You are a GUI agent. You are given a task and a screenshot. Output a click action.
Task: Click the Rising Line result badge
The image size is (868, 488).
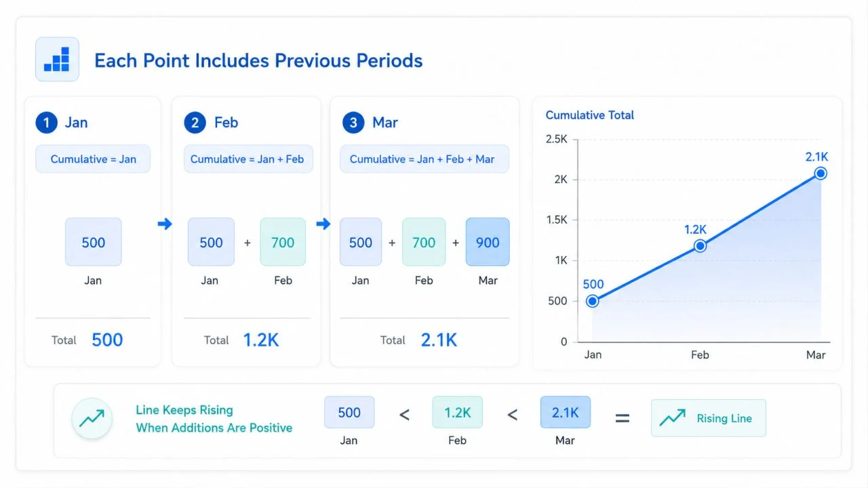[708, 418]
